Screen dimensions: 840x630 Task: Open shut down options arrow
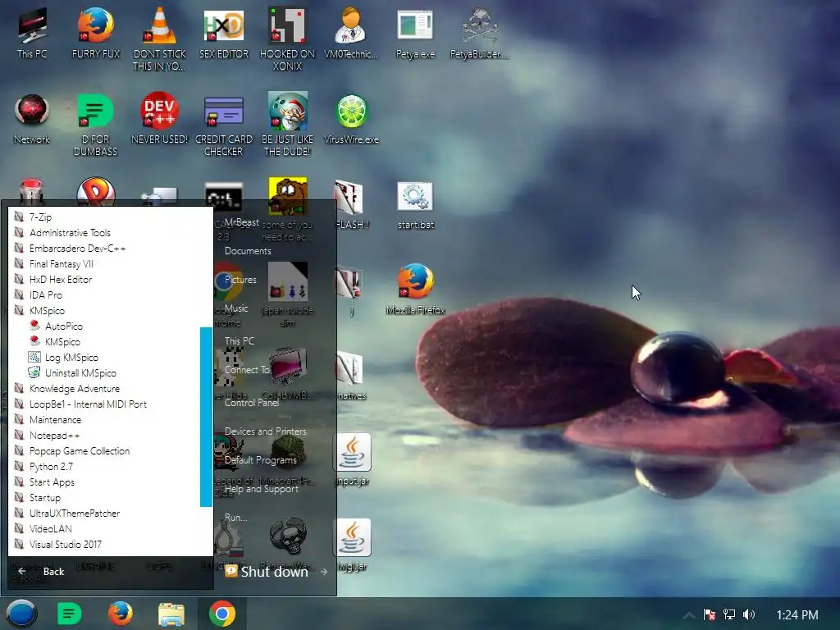324,572
